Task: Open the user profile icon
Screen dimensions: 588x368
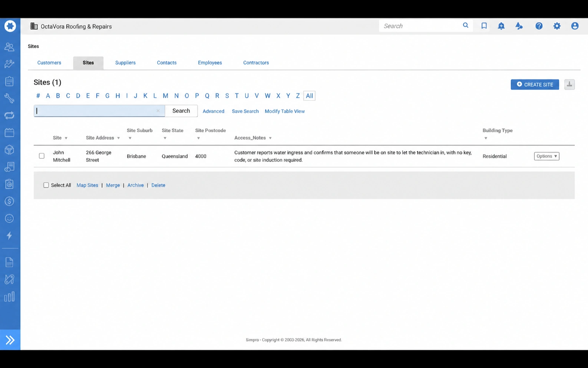Action: point(575,26)
